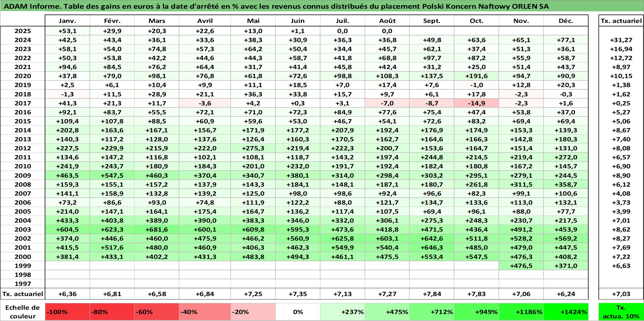Select the +604,5 cell in January 2003
Image resolution: width=644 pixels, height=321 pixels.
point(67,230)
